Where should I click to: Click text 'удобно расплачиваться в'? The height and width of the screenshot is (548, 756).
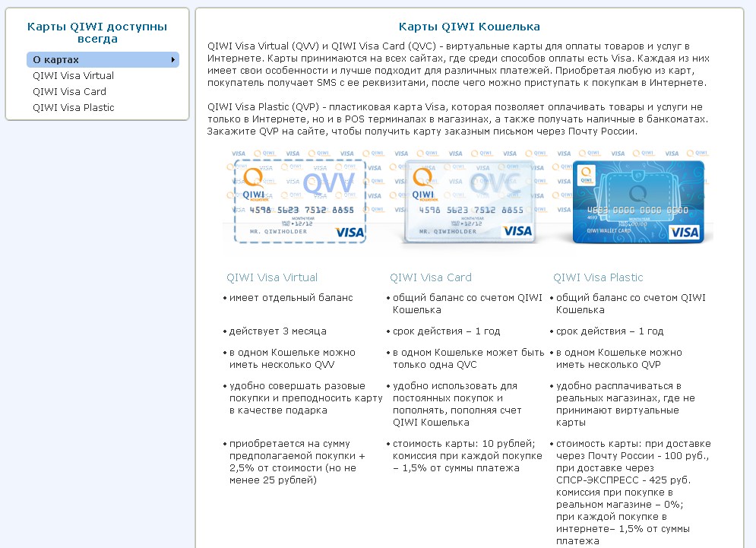pyautogui.click(x=618, y=386)
